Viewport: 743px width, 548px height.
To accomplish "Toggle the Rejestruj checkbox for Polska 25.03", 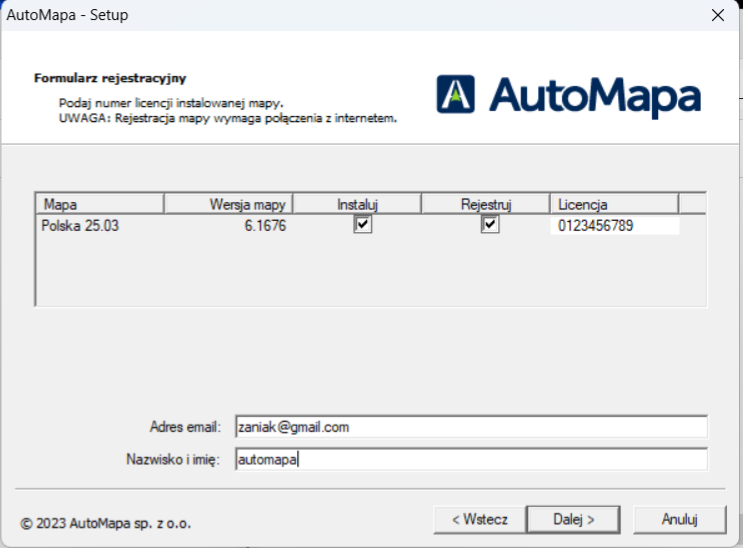I will 490,224.
